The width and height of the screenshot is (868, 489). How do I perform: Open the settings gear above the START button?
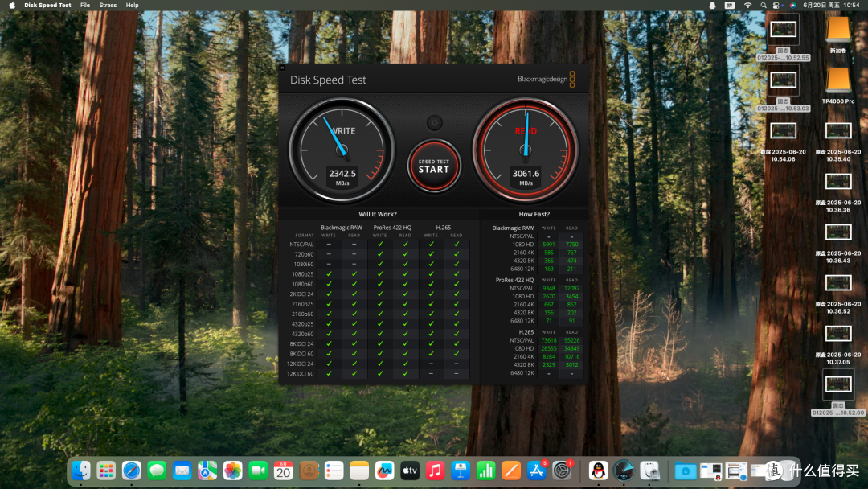pos(435,123)
